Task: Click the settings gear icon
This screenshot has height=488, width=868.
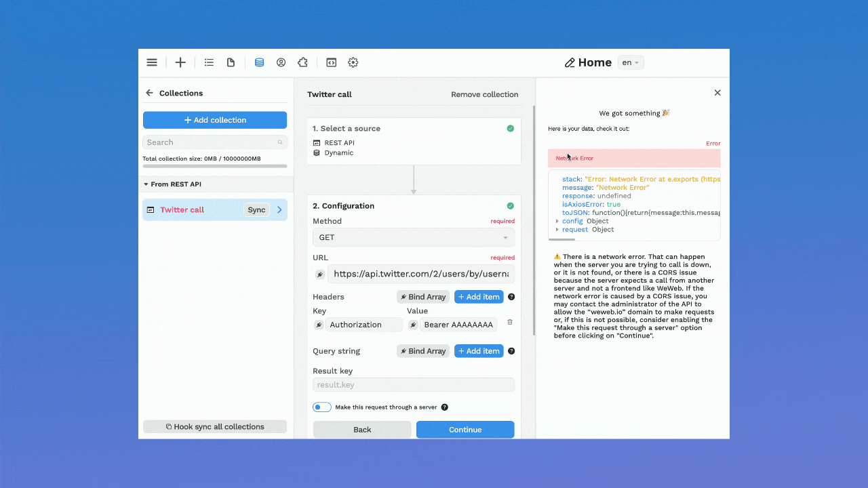Action: click(x=353, y=62)
